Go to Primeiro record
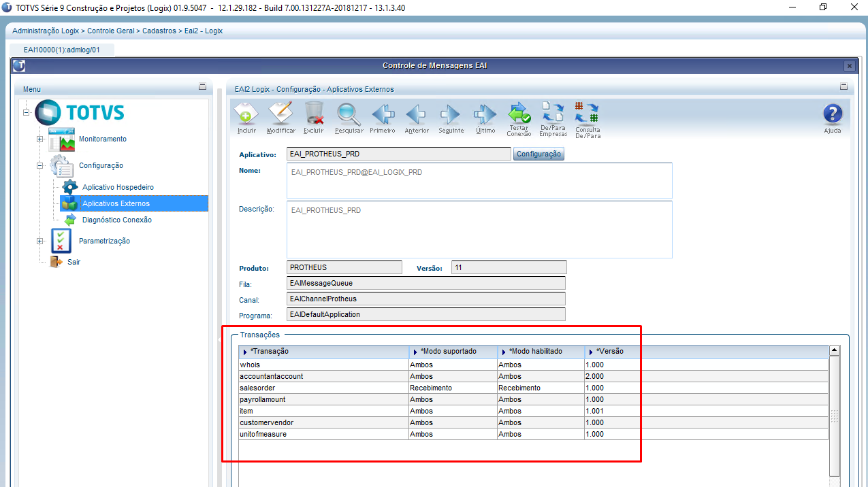The image size is (868, 487). [383, 113]
